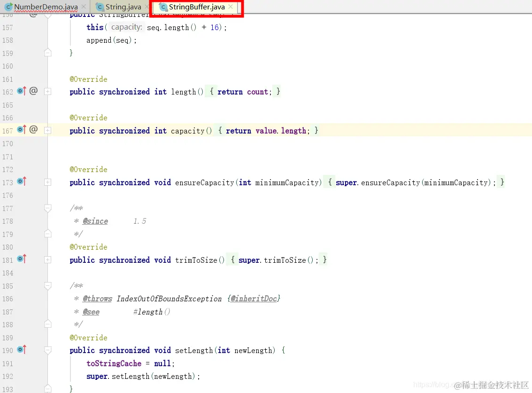Screen dimensions: 532x393
Task: Click the 'count' field on line 162
Action: (257, 92)
